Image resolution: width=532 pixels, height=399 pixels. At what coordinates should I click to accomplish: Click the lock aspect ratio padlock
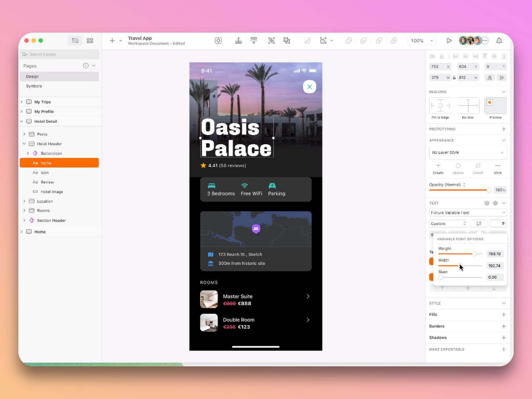coord(454,78)
